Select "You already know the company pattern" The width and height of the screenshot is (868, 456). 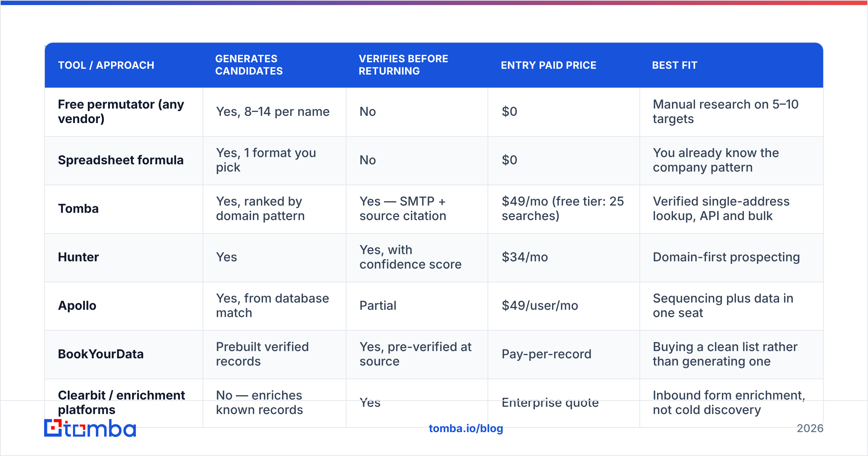coord(716,160)
